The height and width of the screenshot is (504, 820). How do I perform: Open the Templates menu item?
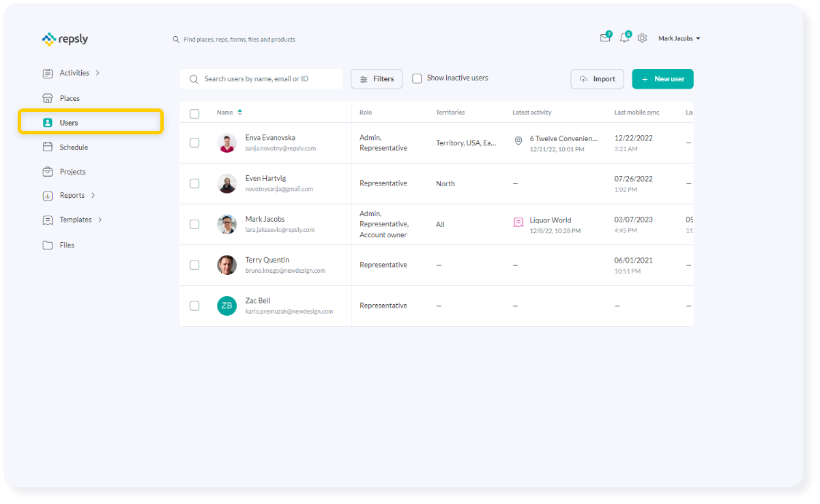[x=75, y=220]
